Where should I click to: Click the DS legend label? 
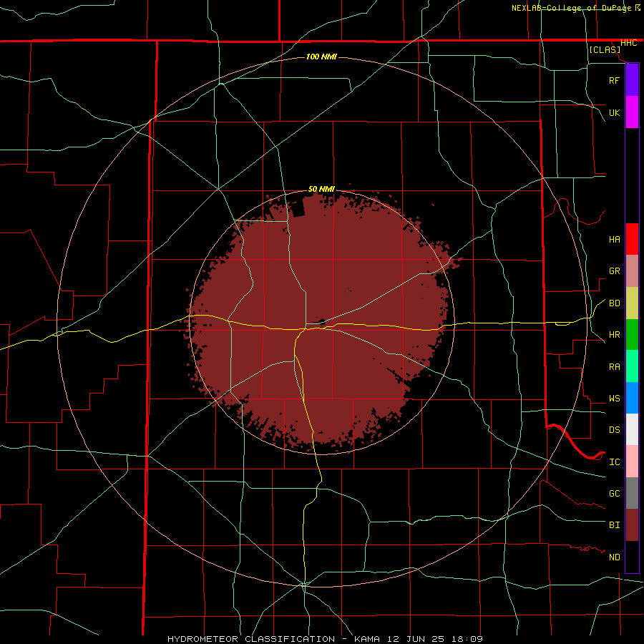pos(614,430)
